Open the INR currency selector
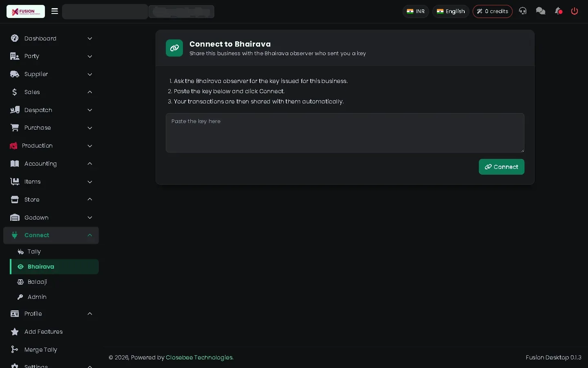Screen dimensions: 588x368 [416, 11]
